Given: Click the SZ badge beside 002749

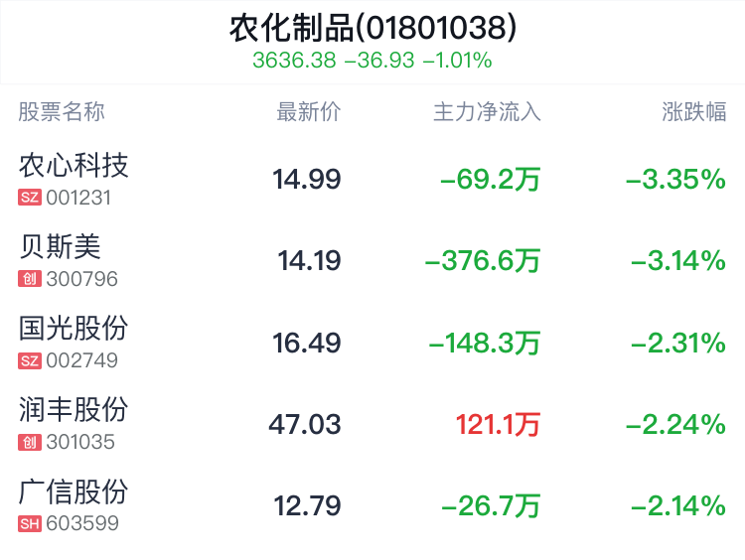Looking at the screenshot, I should point(30,360).
